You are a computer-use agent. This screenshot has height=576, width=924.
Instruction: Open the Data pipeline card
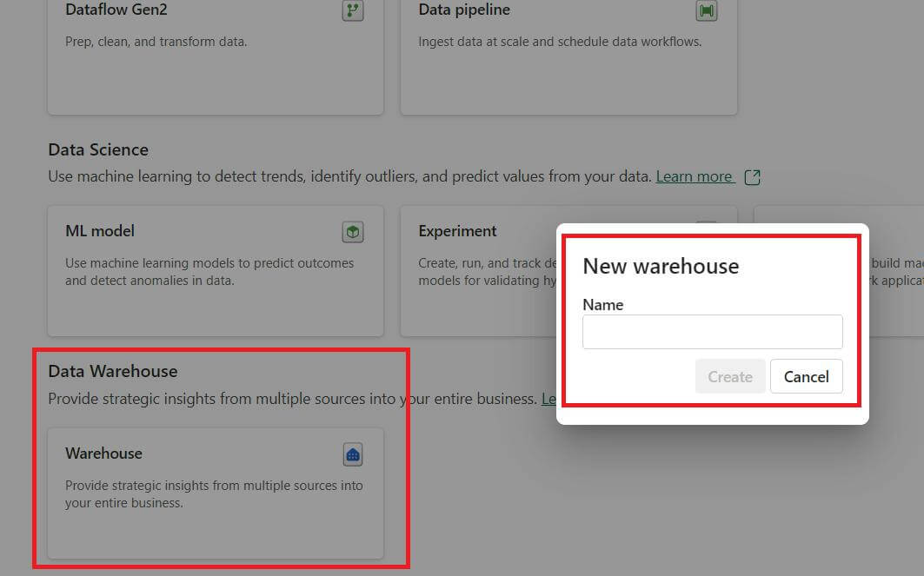point(568,56)
